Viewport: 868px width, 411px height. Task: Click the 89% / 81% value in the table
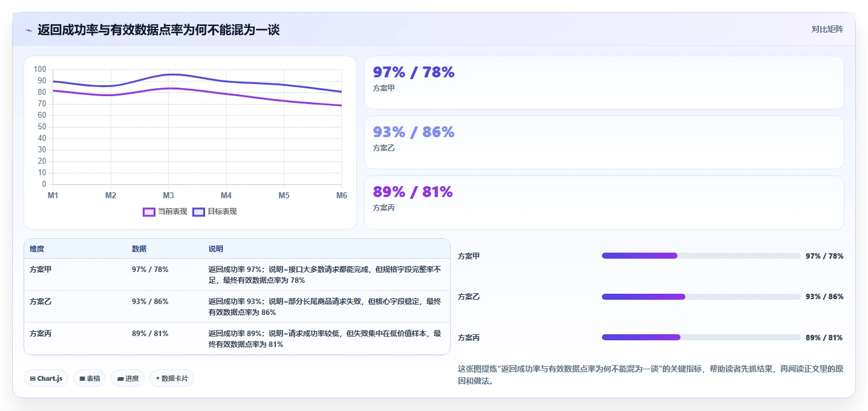click(150, 334)
